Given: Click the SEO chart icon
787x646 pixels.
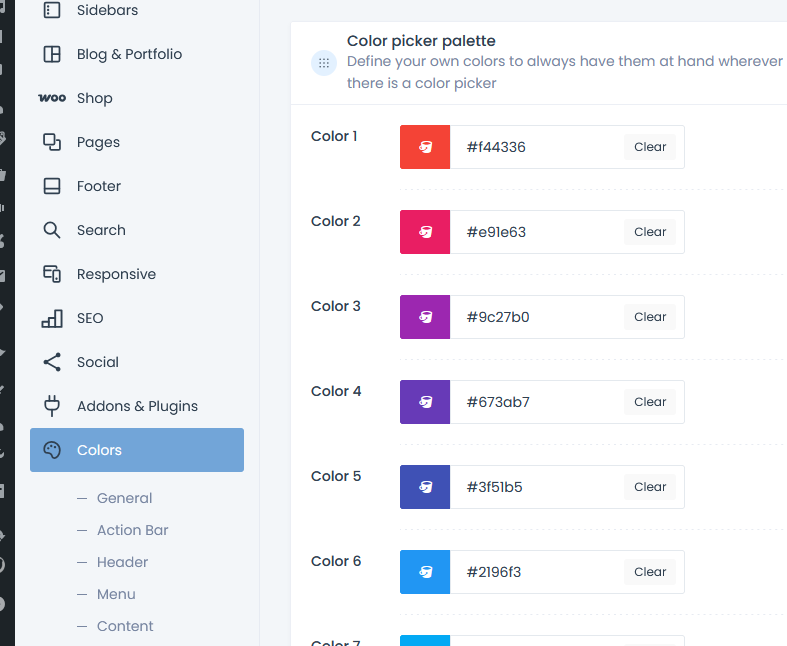Looking at the screenshot, I should 52,318.
